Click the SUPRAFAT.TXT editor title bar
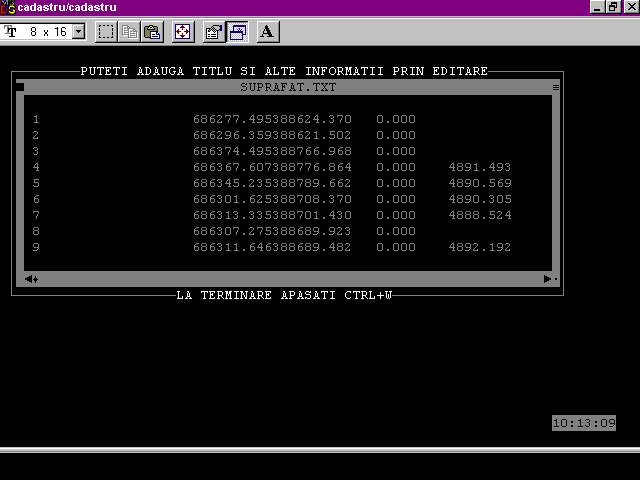The width and height of the screenshot is (640, 480). coord(288,87)
